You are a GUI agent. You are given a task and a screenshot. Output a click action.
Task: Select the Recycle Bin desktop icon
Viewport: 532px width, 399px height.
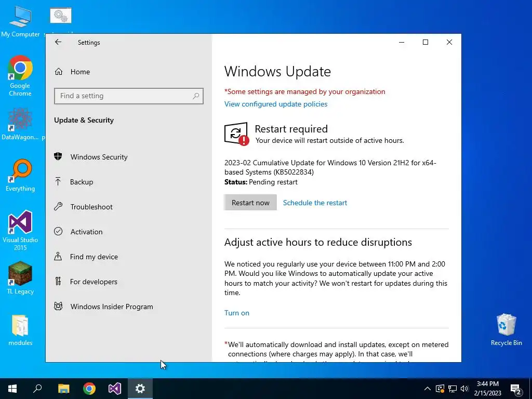click(x=506, y=330)
